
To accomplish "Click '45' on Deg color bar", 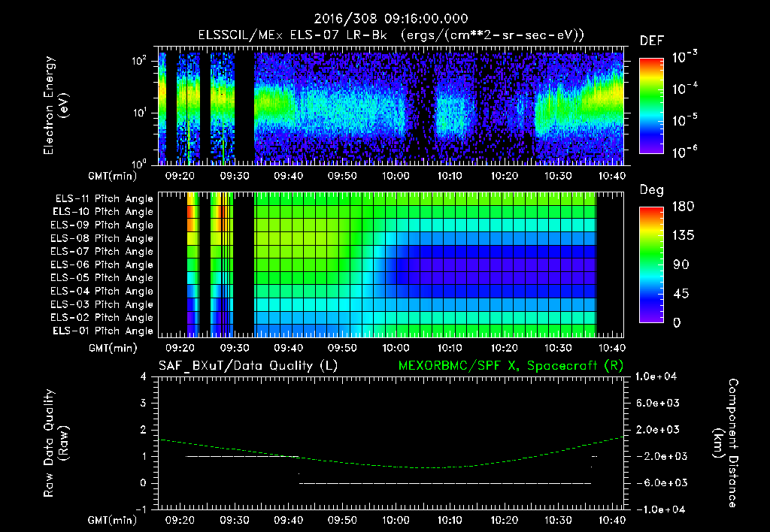I will (683, 294).
